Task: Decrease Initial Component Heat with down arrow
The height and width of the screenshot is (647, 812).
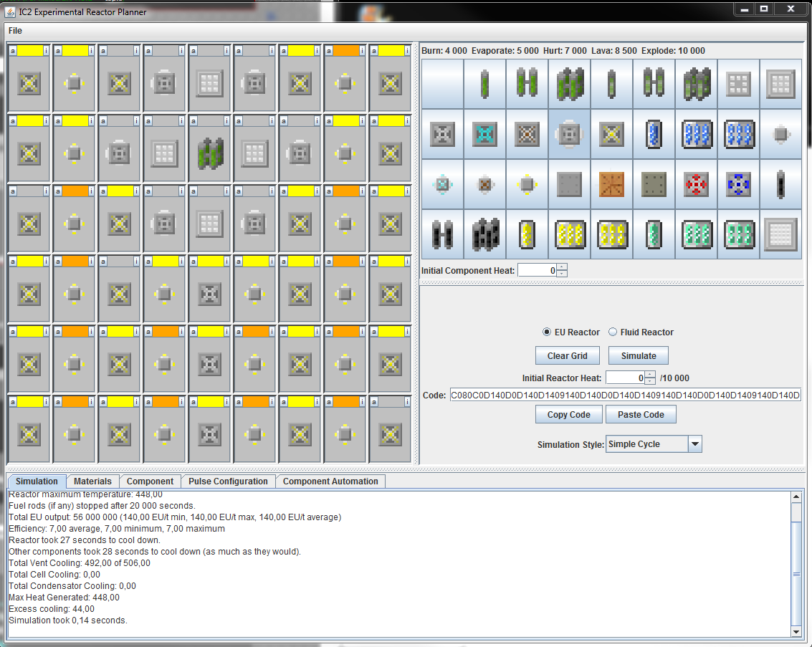Action: tap(562, 274)
